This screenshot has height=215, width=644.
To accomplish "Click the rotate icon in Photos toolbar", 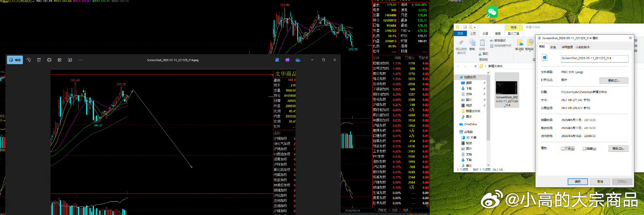I will pyautogui.click(x=29, y=60).
